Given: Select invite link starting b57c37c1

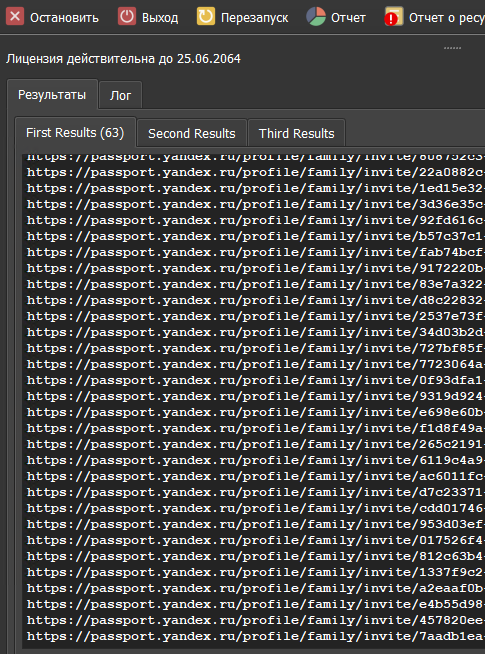Looking at the screenshot, I should pyautogui.click(x=256, y=236).
